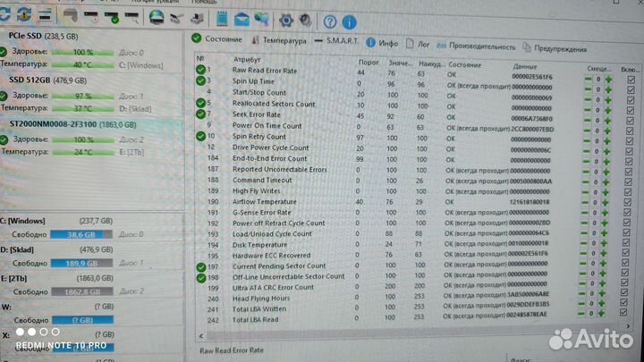Open the blue notepad report icon

coord(222,19)
